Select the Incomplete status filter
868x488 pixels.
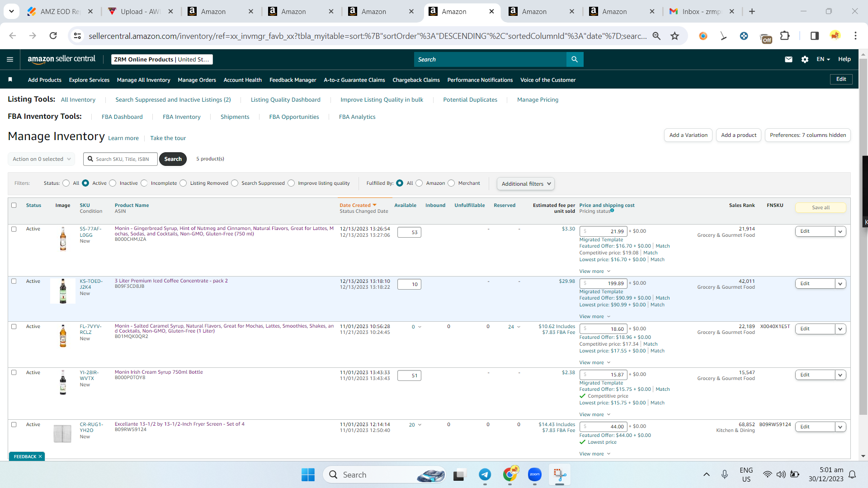click(x=144, y=183)
